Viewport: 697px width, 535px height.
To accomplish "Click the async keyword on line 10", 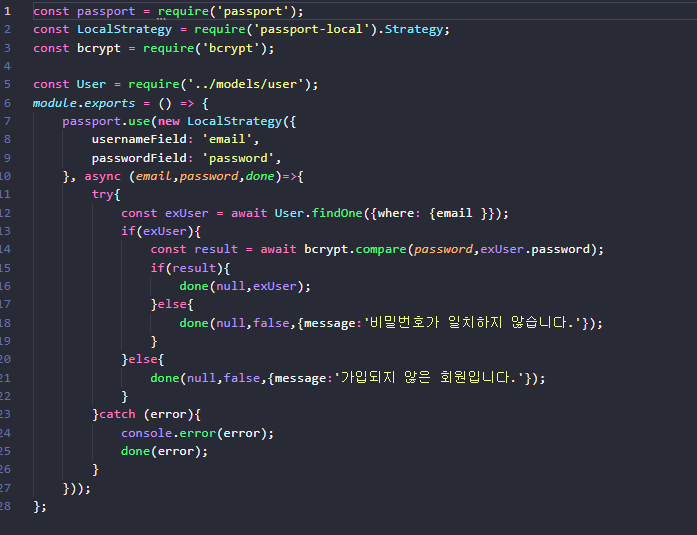I will pyautogui.click(x=102, y=176).
